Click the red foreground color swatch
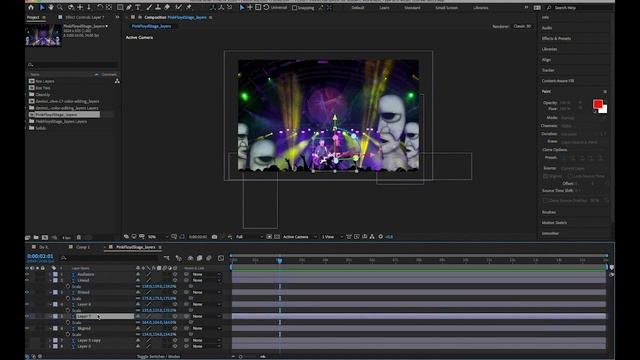The image size is (640, 360). [x=598, y=104]
